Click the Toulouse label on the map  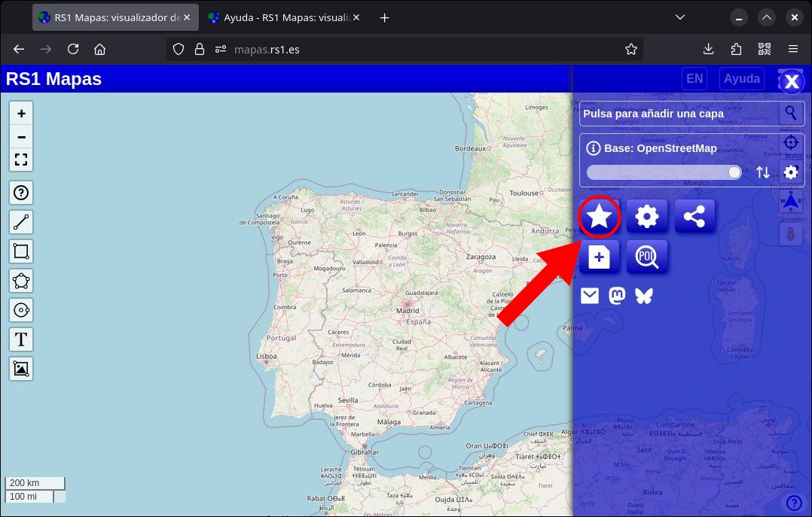524,193
